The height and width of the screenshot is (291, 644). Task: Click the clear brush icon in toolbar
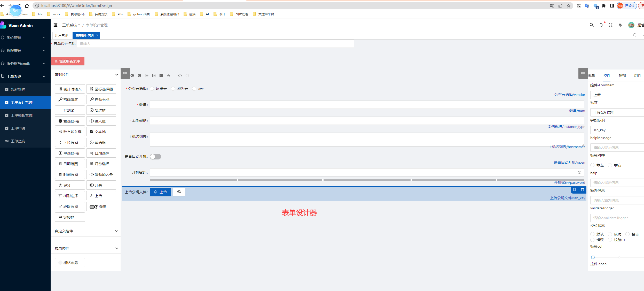pyautogui.click(x=168, y=75)
